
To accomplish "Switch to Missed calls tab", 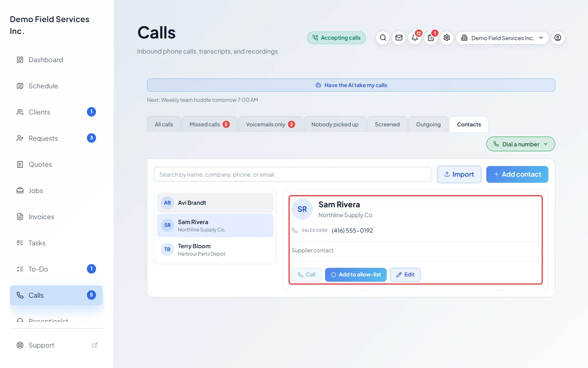I will tap(209, 124).
